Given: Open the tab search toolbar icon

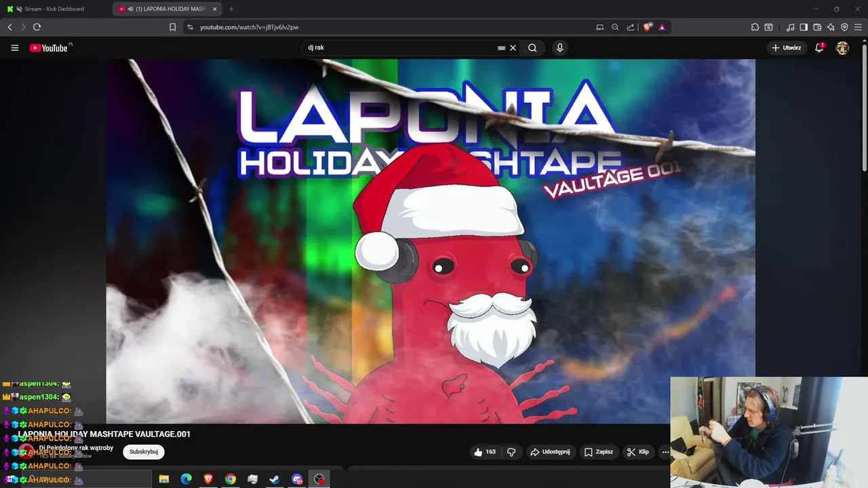Looking at the screenshot, I should click(x=768, y=27).
